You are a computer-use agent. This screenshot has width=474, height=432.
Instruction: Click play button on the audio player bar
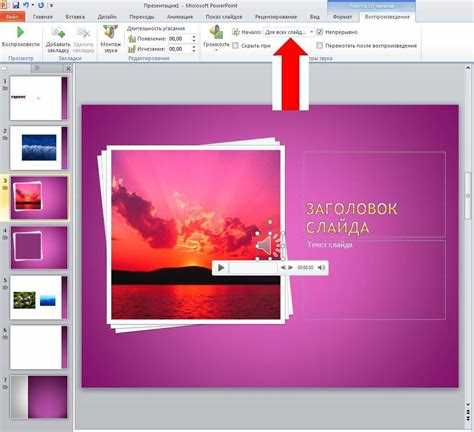pyautogui.click(x=221, y=267)
